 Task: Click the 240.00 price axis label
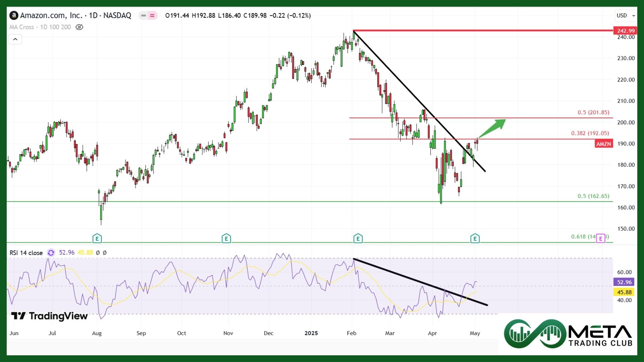tap(626, 37)
